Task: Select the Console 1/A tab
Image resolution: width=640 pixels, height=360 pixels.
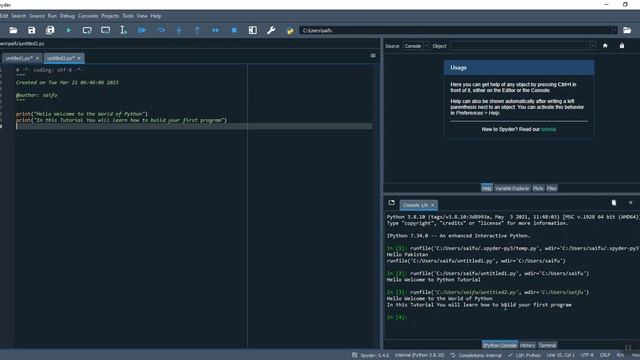Action: 416,205
